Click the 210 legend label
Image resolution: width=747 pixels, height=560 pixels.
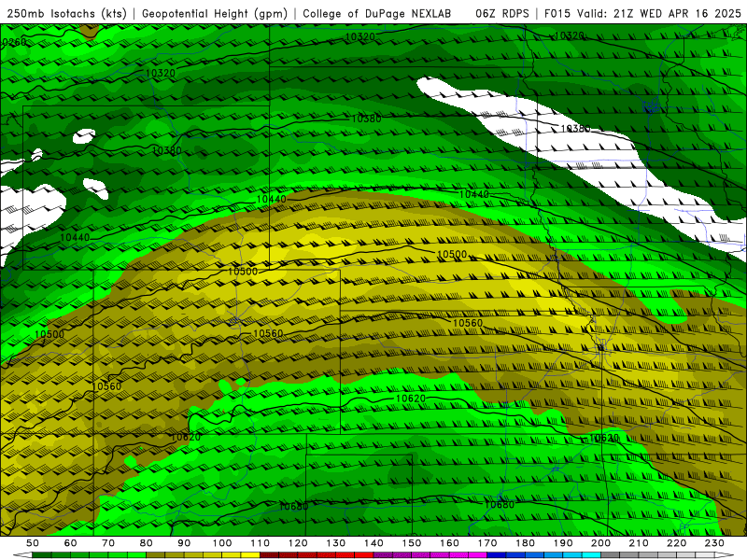pyautogui.click(x=639, y=543)
